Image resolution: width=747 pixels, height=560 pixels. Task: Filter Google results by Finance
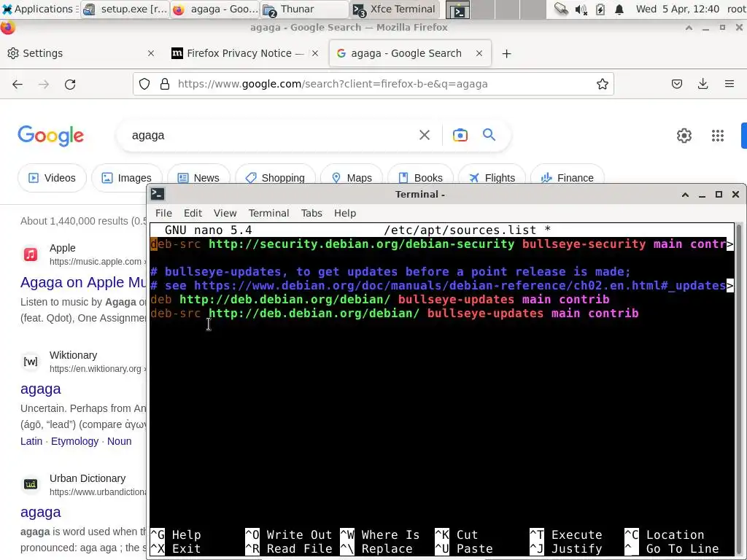(x=567, y=178)
